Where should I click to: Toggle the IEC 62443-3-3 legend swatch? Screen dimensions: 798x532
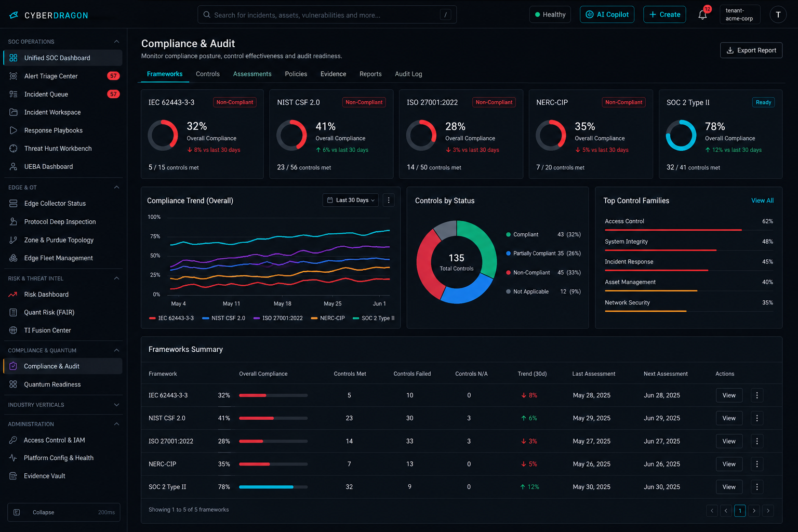pos(152,318)
